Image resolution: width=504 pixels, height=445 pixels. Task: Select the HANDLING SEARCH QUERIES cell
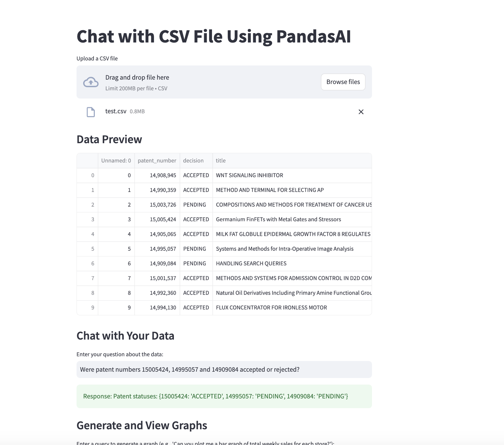(251, 264)
